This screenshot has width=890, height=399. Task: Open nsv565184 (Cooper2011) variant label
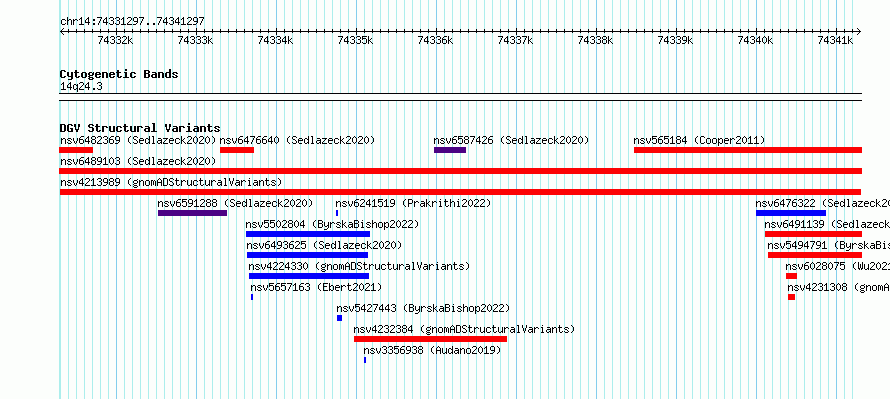[x=699, y=140]
